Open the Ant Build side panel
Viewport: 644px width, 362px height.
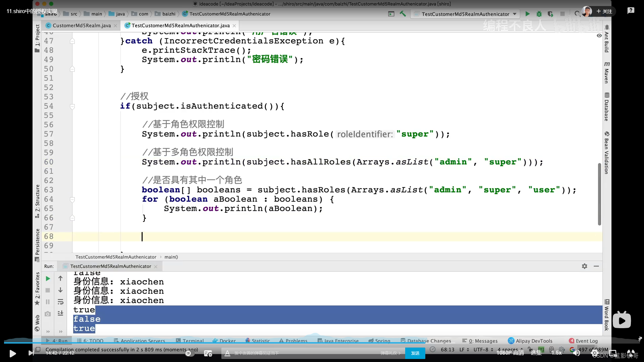(606, 39)
